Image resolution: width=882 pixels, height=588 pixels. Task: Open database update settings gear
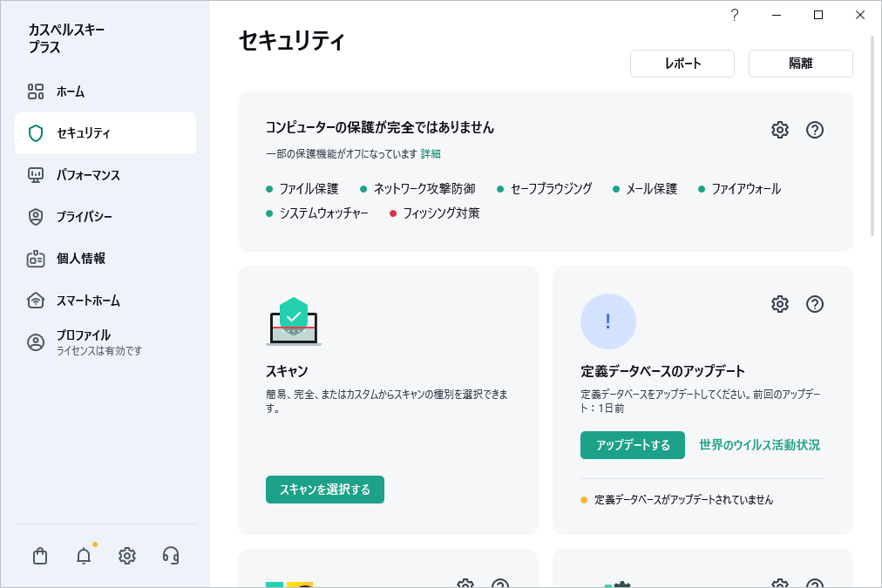tap(780, 304)
